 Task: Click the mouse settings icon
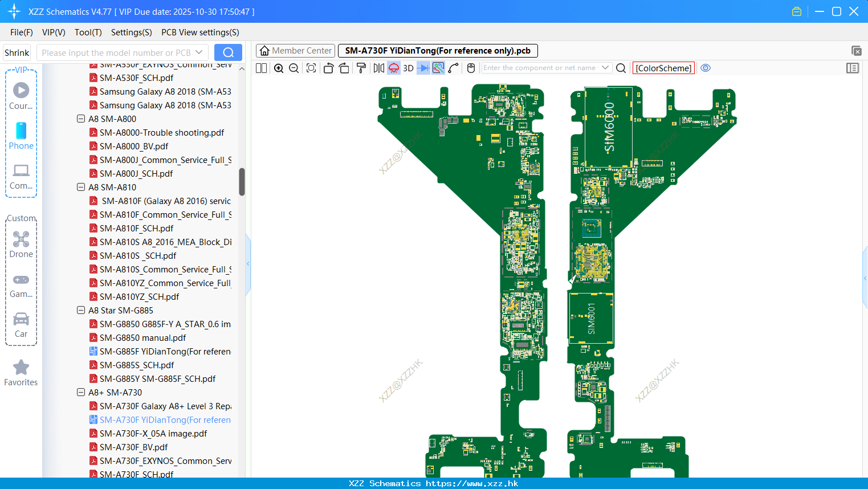pos(471,68)
